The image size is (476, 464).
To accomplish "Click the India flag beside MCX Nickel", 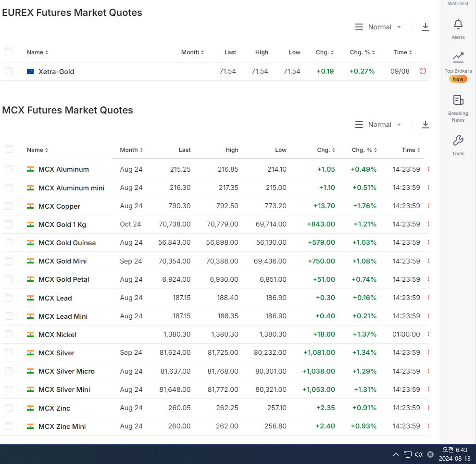I will (30, 335).
